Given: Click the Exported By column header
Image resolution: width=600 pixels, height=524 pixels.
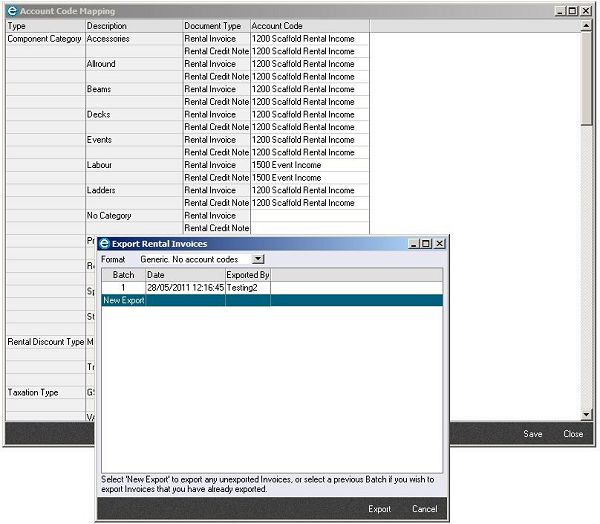Looking at the screenshot, I should point(247,274).
